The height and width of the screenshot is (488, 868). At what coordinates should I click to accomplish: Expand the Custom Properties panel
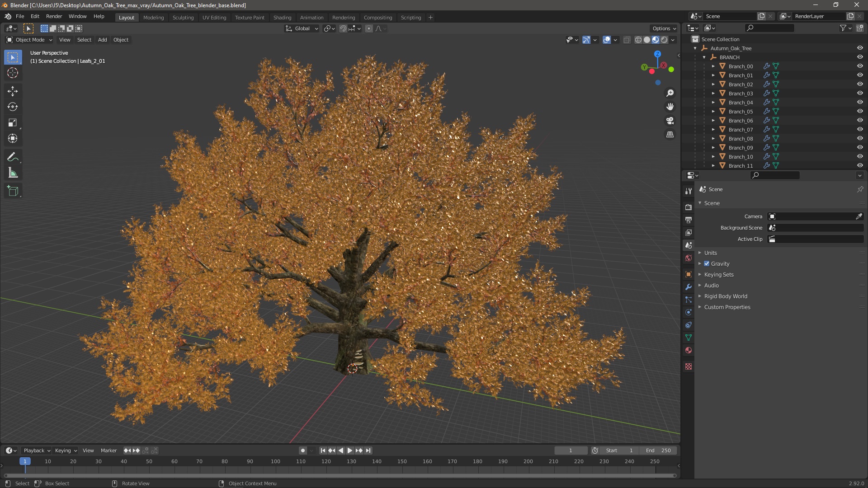pyautogui.click(x=727, y=307)
